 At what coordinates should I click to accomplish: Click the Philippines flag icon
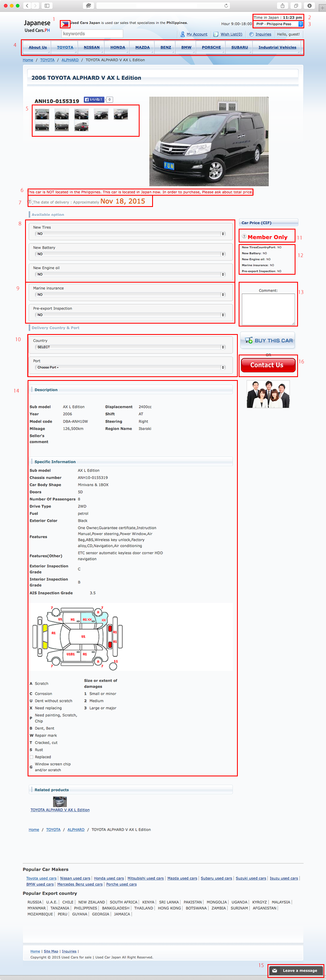click(x=65, y=25)
